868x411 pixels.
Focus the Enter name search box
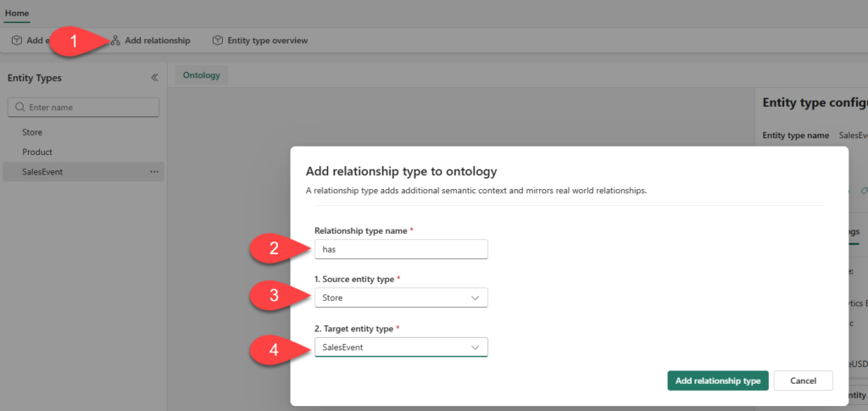coord(89,108)
